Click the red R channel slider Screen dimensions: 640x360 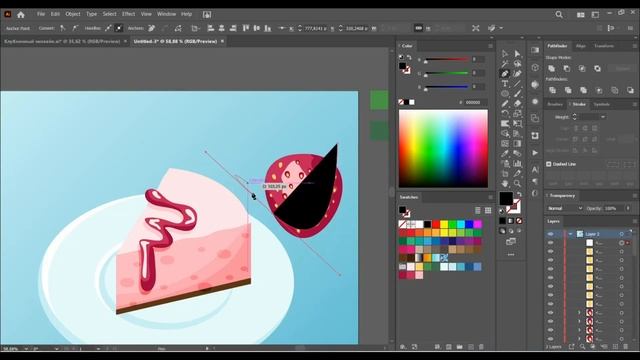click(x=446, y=60)
